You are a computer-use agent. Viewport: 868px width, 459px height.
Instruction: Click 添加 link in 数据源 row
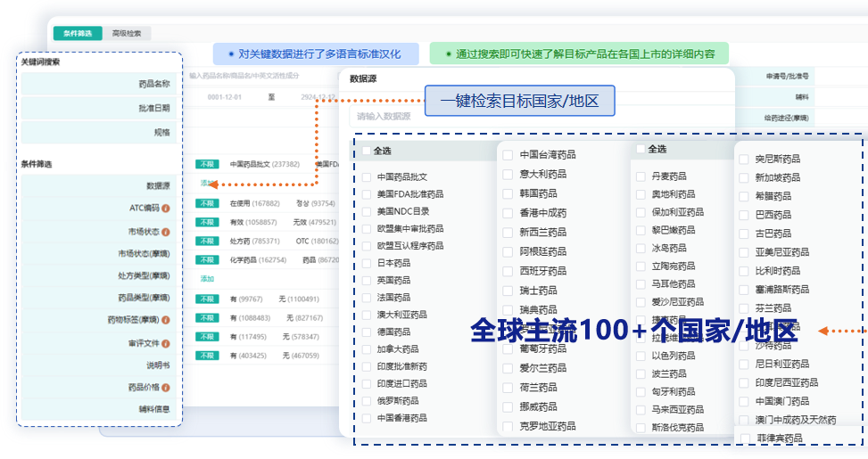click(x=207, y=183)
